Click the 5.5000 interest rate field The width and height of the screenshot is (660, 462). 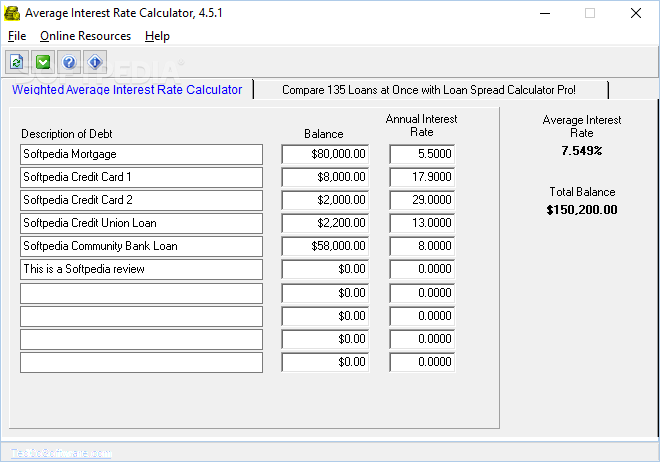pyautogui.click(x=422, y=154)
